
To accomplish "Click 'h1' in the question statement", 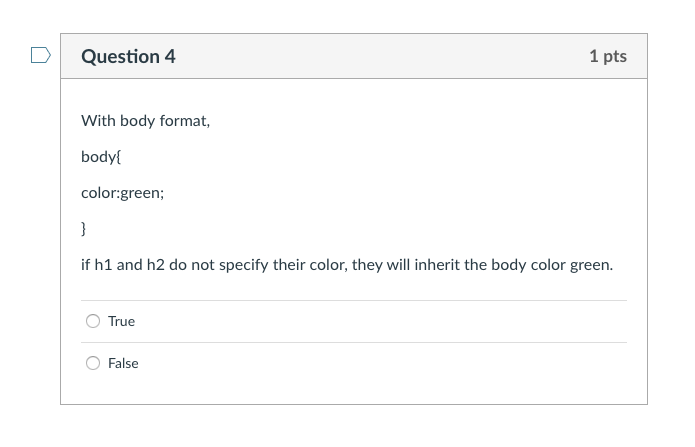I will tap(104, 265).
